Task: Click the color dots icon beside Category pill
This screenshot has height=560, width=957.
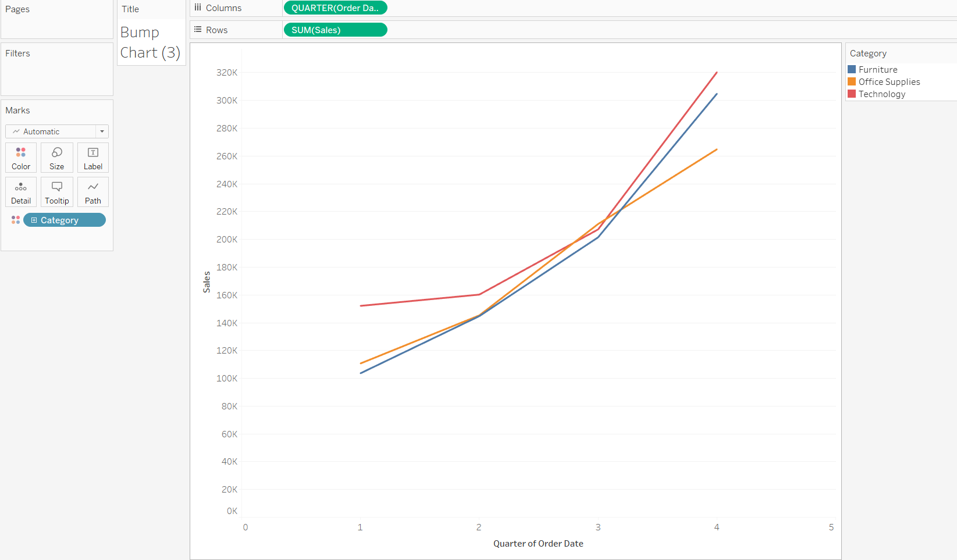Action: click(x=16, y=220)
